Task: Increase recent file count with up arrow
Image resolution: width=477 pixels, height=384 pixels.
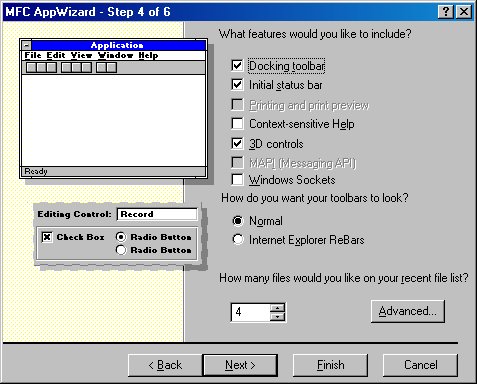Action: pos(277,308)
